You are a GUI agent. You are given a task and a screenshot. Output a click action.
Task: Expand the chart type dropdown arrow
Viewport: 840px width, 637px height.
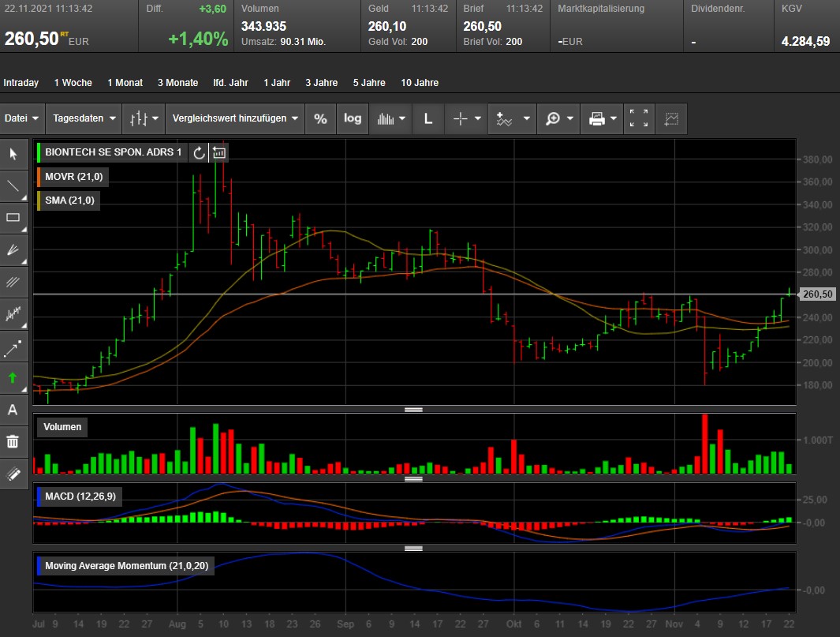click(155, 118)
